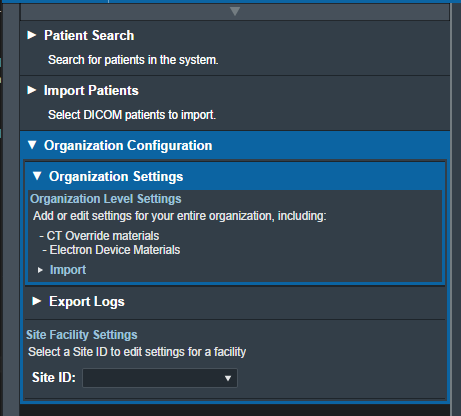The image size is (461, 416).
Task: Click 'Search for patients in the system.' text
Action: pos(133,60)
